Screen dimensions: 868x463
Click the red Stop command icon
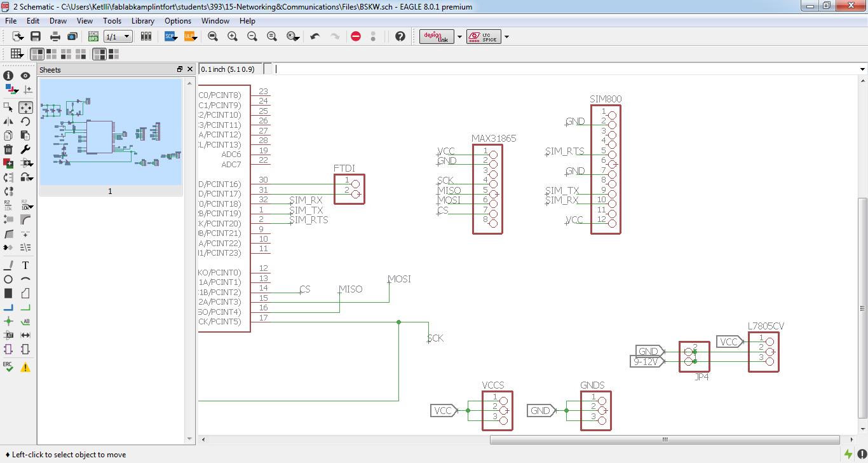[356, 36]
